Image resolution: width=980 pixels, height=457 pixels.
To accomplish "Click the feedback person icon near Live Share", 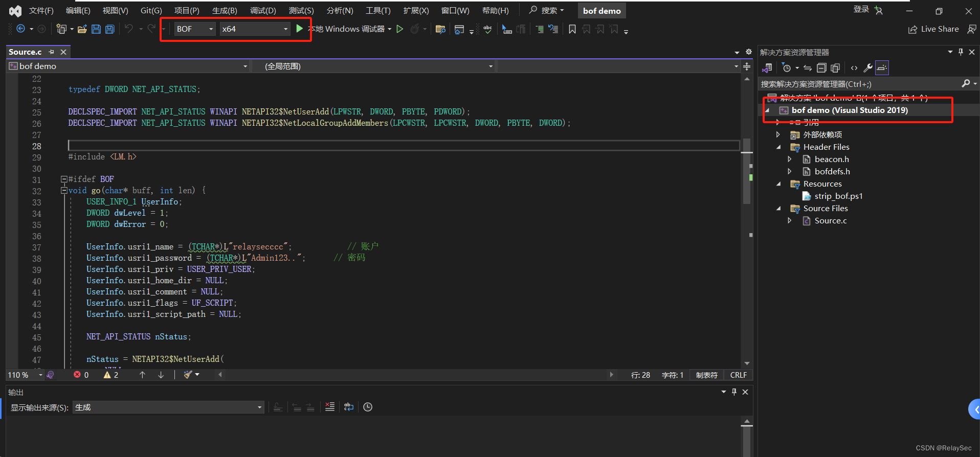I will click(972, 29).
